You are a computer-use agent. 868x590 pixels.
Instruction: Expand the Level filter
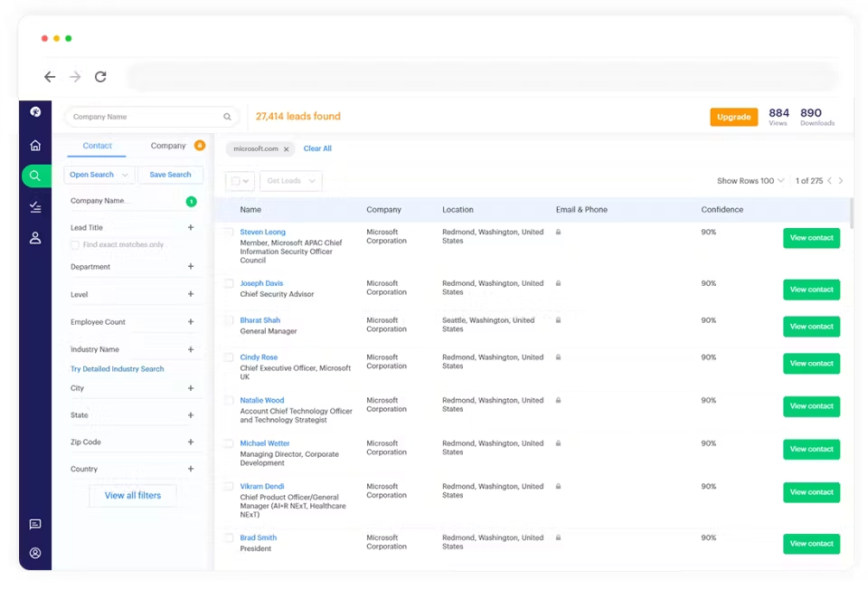pos(191,294)
